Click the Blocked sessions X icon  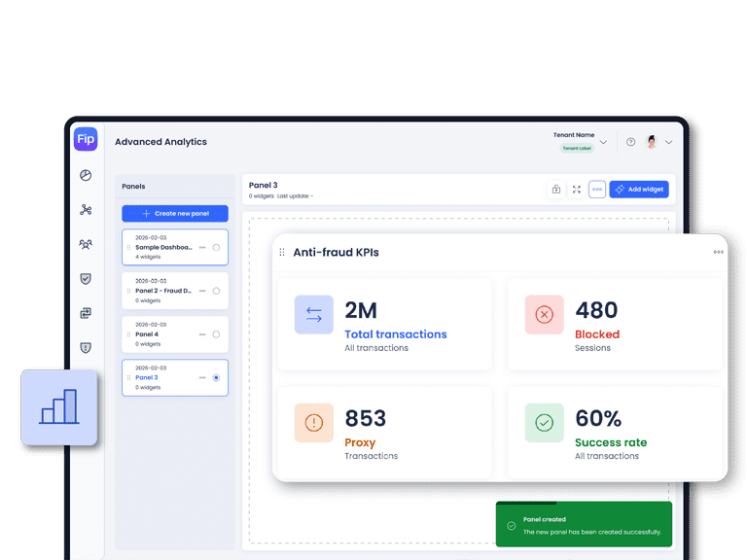click(x=544, y=314)
